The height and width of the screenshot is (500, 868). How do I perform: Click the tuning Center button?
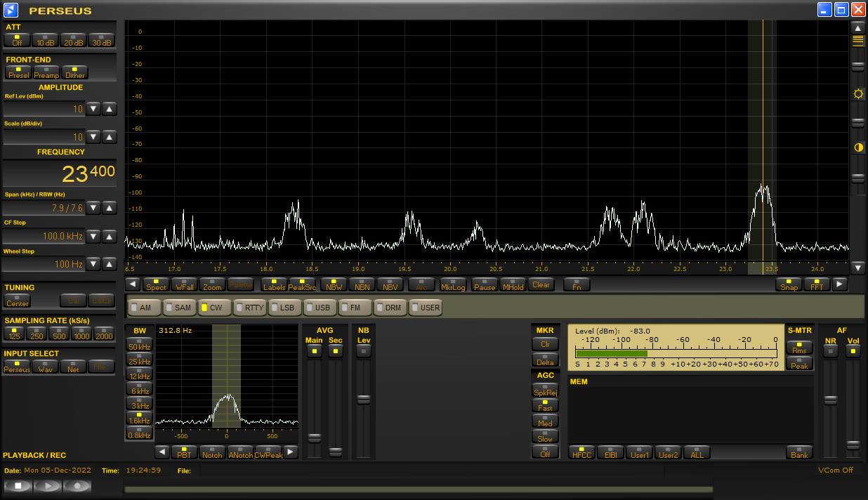pyautogui.click(x=18, y=301)
